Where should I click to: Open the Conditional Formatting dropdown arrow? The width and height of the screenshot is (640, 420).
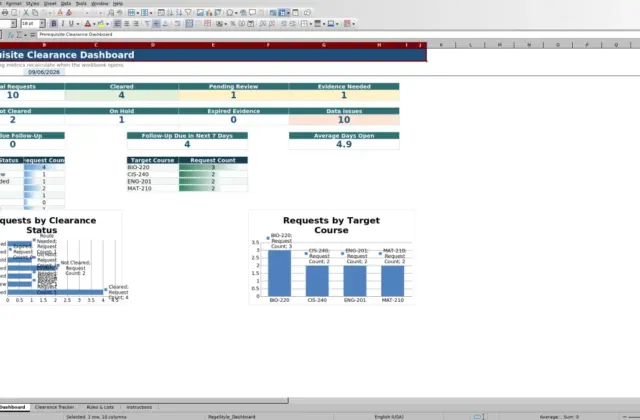tap(353, 24)
